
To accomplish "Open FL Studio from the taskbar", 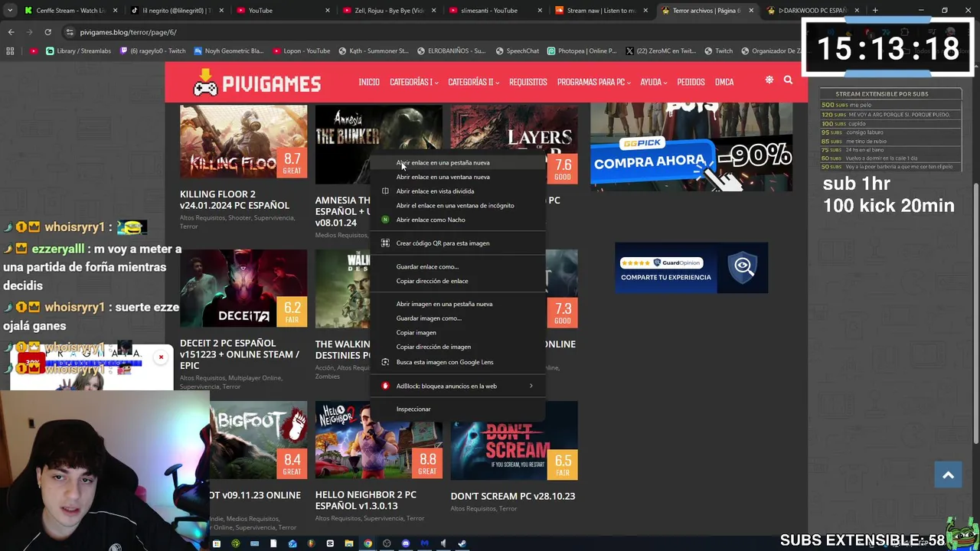I will click(x=311, y=543).
